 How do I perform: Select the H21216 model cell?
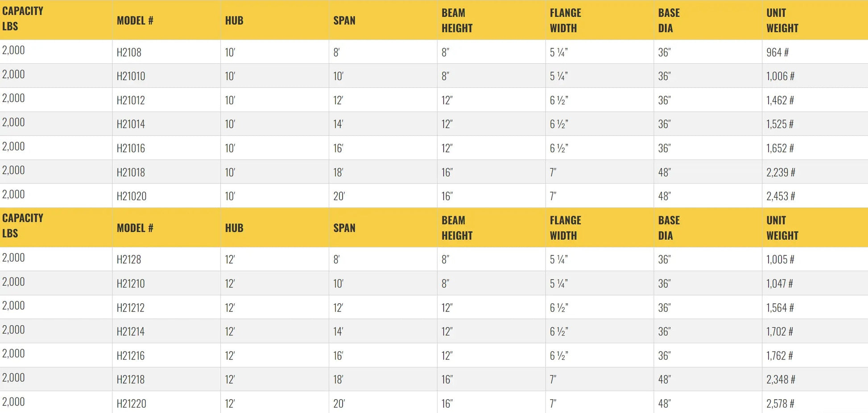tap(131, 356)
